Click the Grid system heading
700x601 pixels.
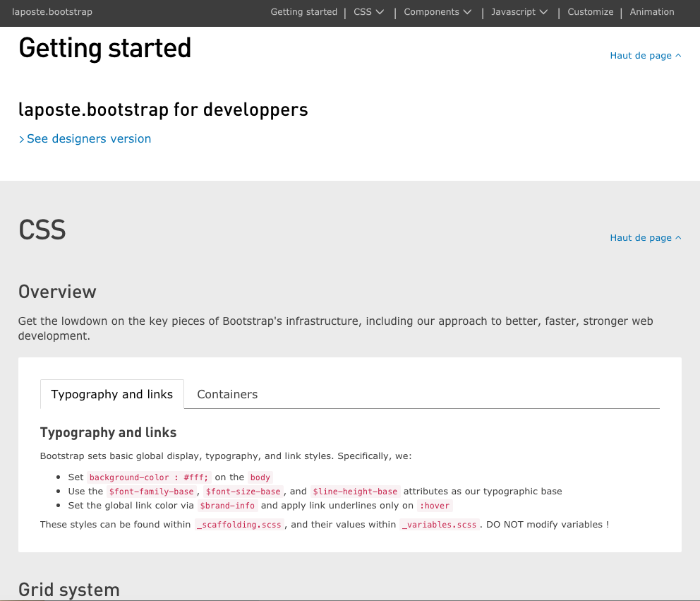point(69,590)
